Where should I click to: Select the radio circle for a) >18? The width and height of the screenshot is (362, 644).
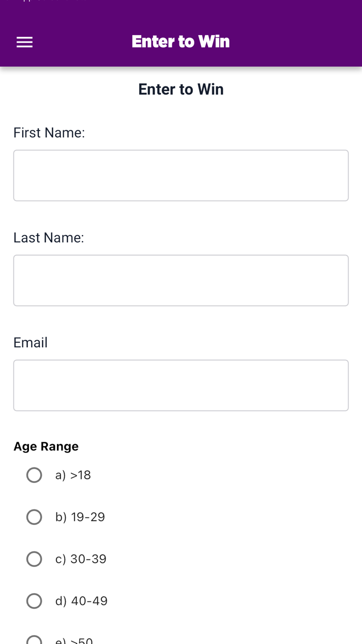click(x=34, y=475)
